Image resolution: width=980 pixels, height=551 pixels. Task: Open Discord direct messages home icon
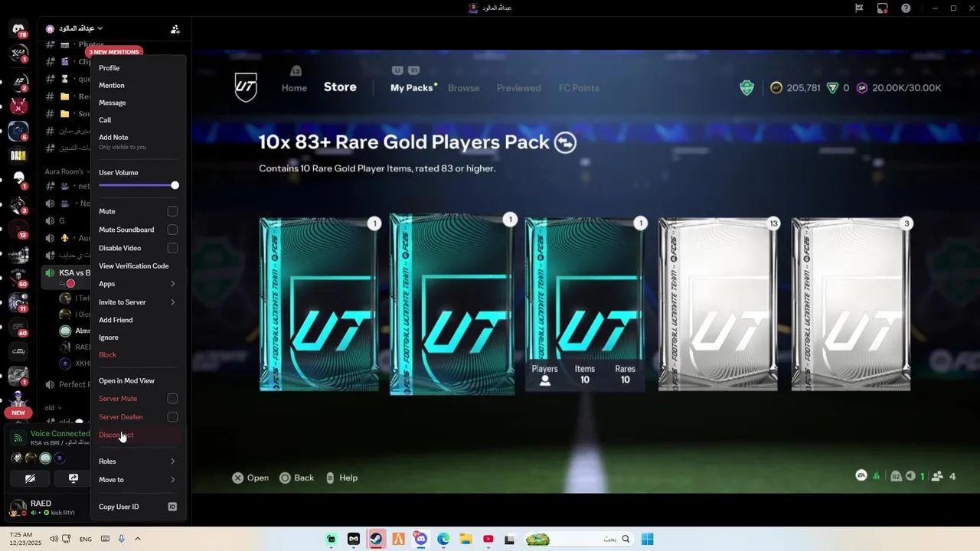(x=18, y=29)
